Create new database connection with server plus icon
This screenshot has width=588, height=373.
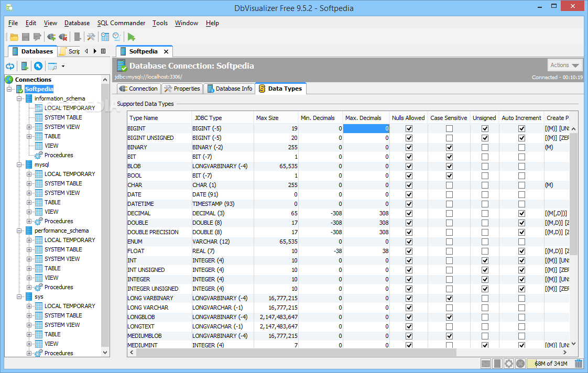pos(25,67)
